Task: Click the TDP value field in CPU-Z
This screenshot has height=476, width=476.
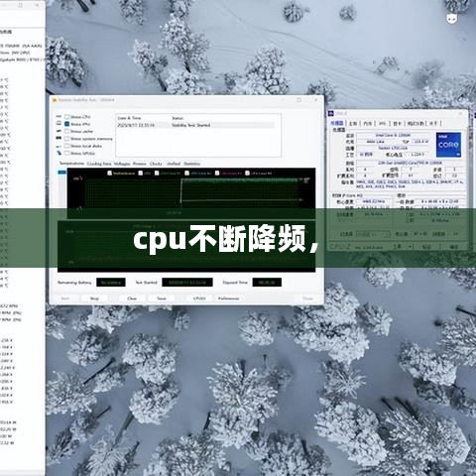Action: (420, 142)
